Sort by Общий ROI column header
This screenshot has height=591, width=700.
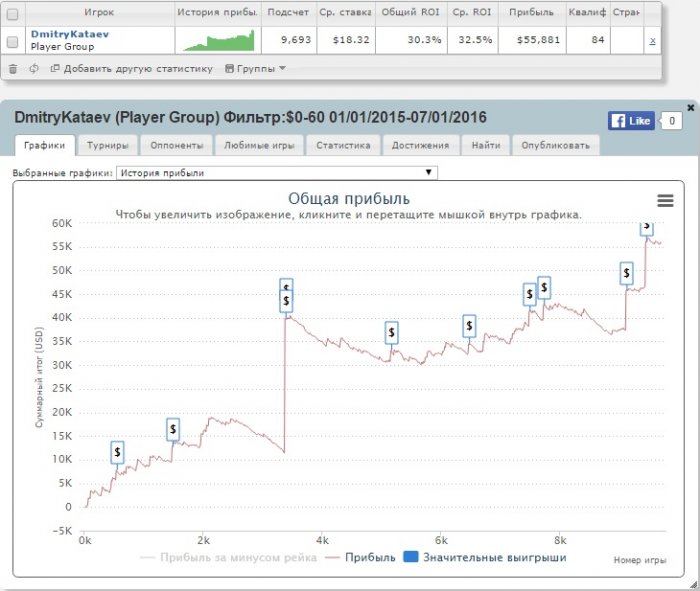[411, 12]
